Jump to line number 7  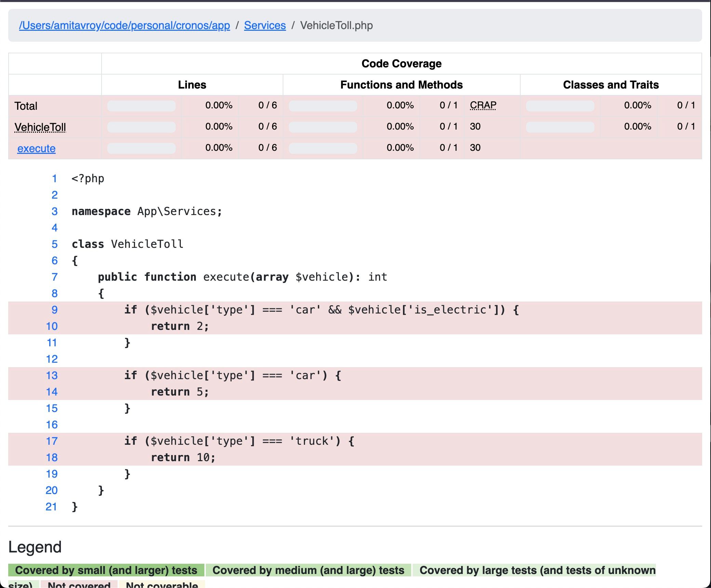54,277
